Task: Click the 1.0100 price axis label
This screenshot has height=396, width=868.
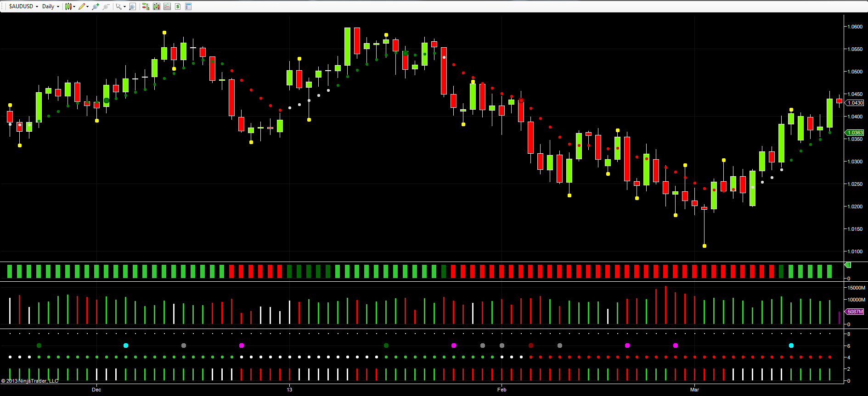Action: 855,251
